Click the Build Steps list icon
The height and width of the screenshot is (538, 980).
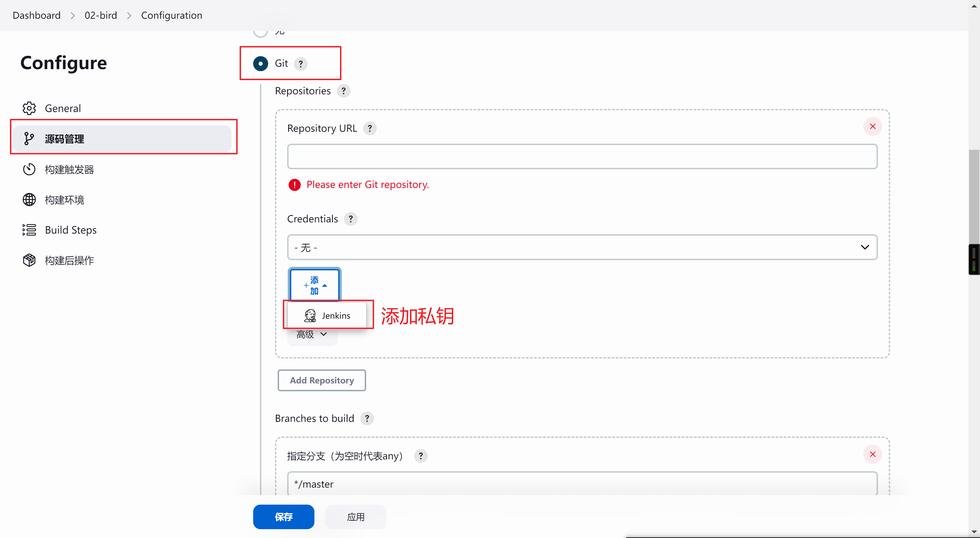point(29,230)
